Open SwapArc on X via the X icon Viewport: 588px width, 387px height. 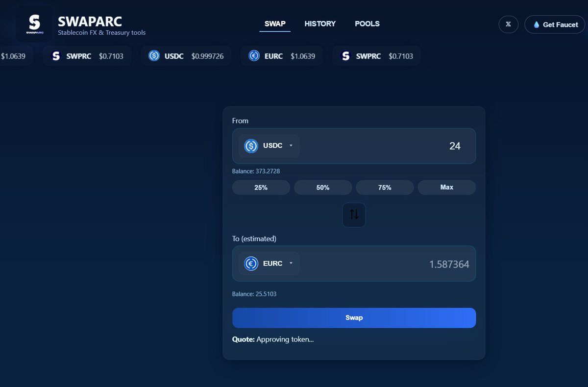pyautogui.click(x=508, y=24)
